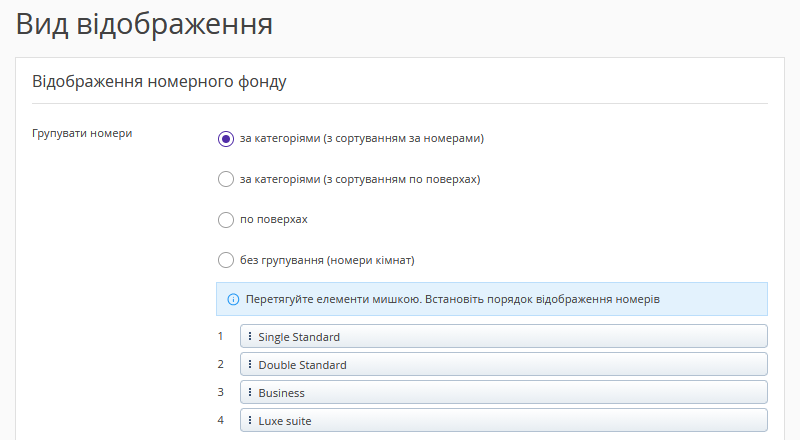Choose the 'по поверхах' grouping radio button
Viewport: 800px width, 440px height.
[225, 220]
